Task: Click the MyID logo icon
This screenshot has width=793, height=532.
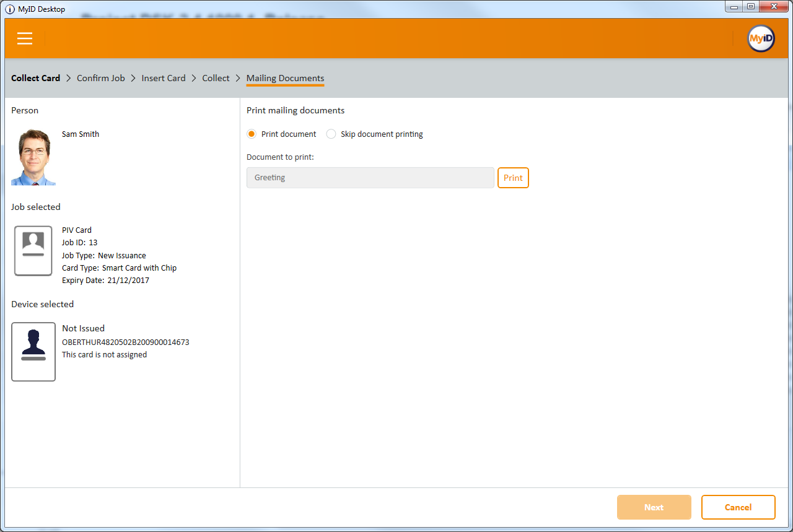Action: (761, 38)
